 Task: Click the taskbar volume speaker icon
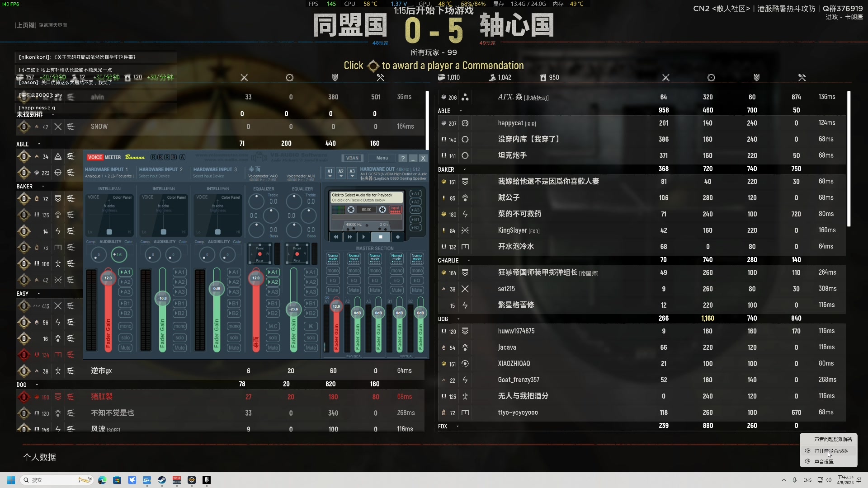(829, 480)
